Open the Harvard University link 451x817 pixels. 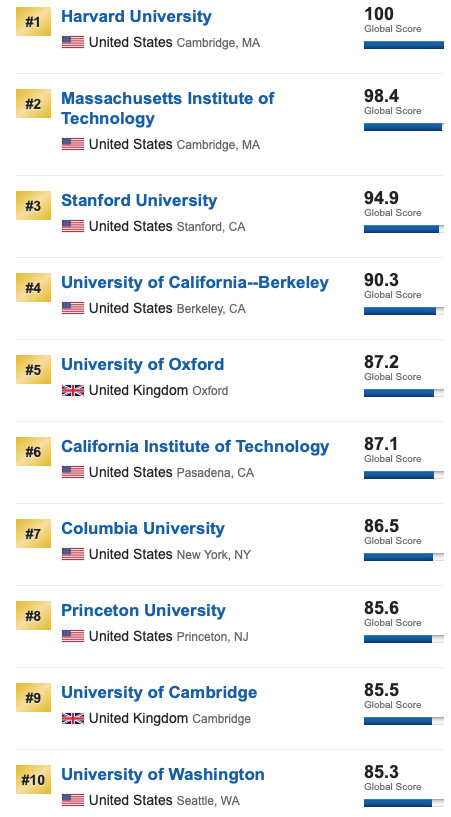(136, 16)
